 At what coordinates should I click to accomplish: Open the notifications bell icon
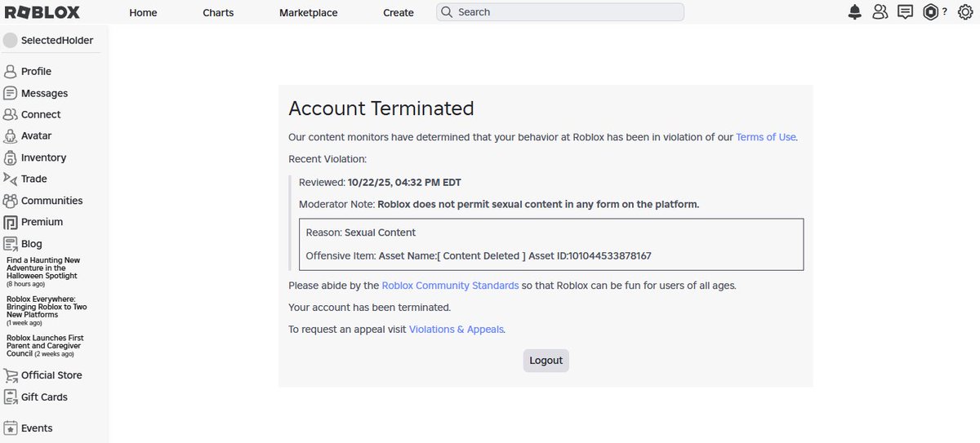(x=855, y=12)
